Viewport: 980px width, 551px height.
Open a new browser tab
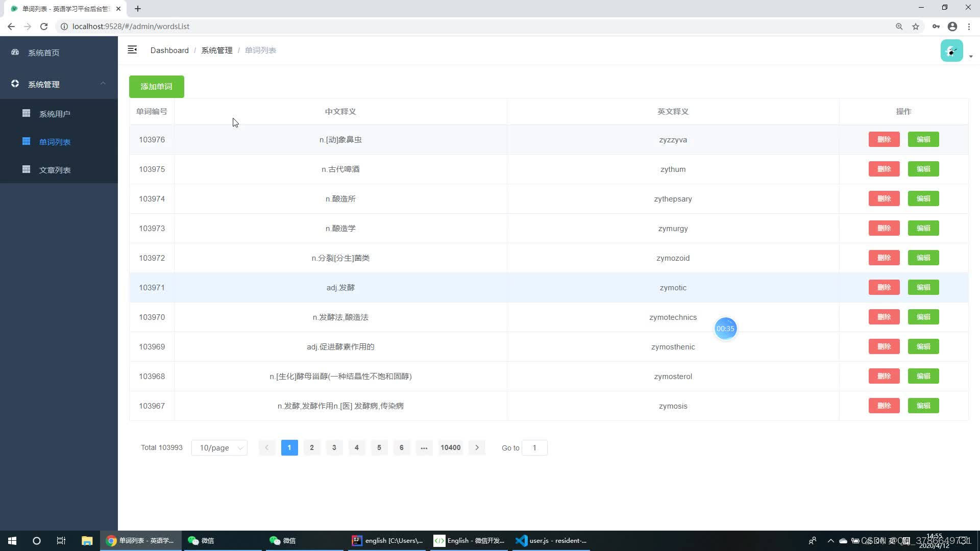point(138,9)
